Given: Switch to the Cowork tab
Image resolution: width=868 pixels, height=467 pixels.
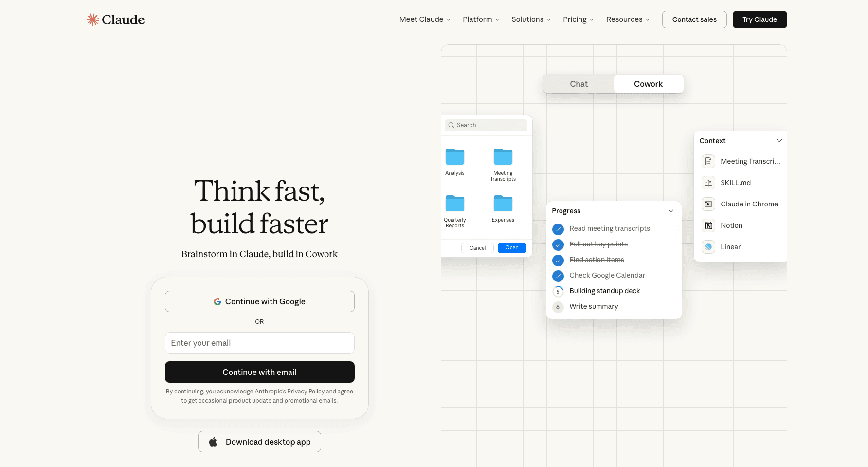Looking at the screenshot, I should click(648, 84).
